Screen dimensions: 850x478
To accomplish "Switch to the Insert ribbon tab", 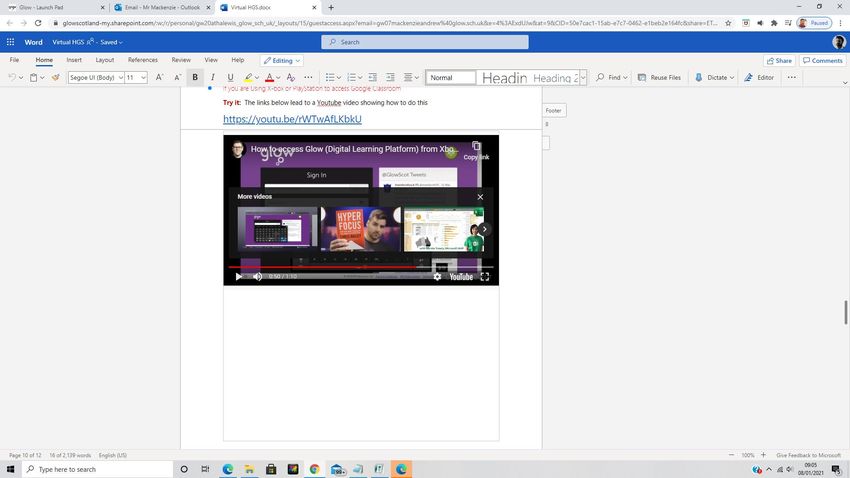I will coord(74,60).
